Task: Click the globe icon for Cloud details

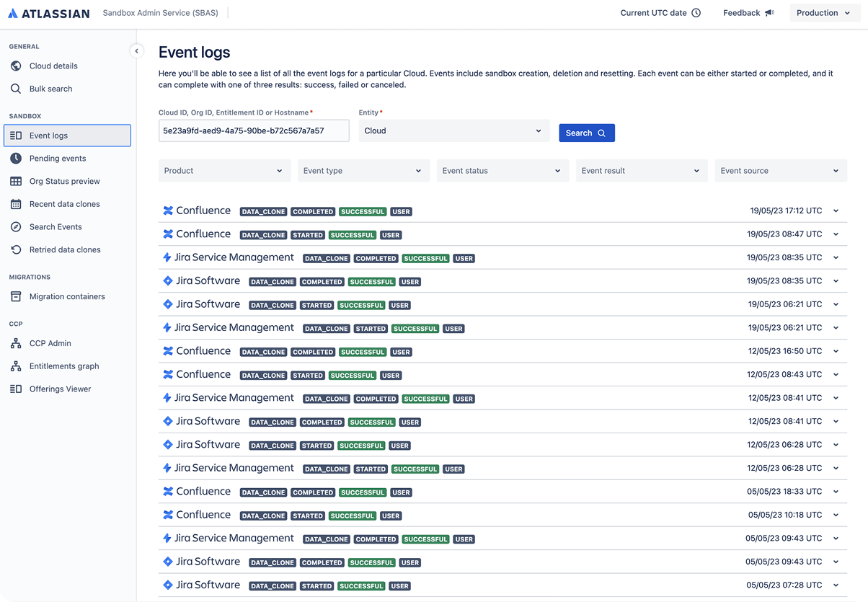Action: pos(16,66)
